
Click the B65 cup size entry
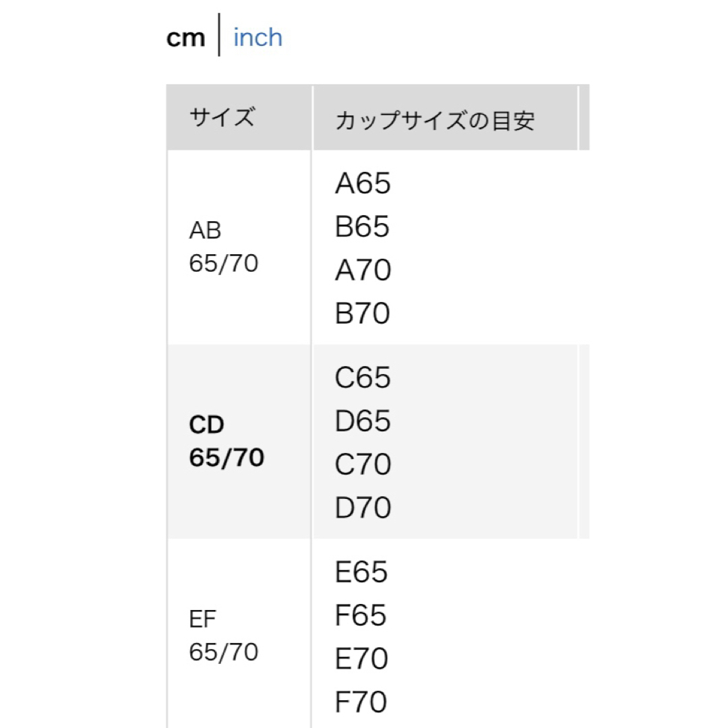(362, 226)
